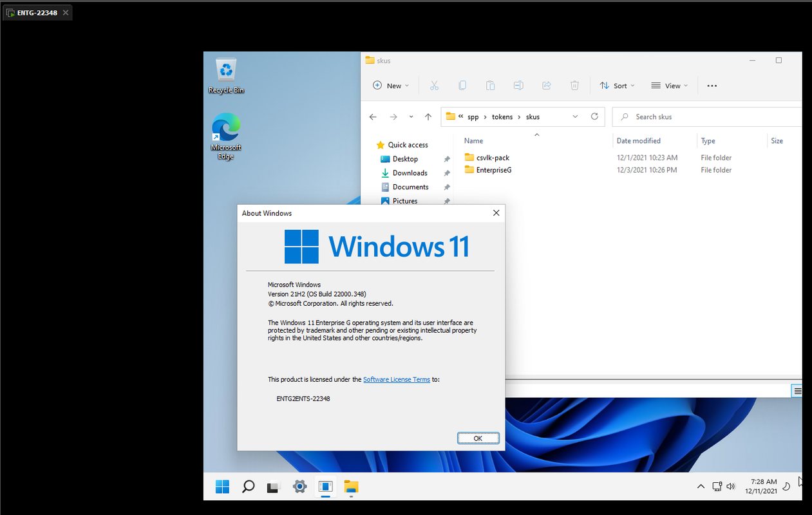
Task: Go back with the Explorer back arrow
Action: pyautogui.click(x=373, y=117)
